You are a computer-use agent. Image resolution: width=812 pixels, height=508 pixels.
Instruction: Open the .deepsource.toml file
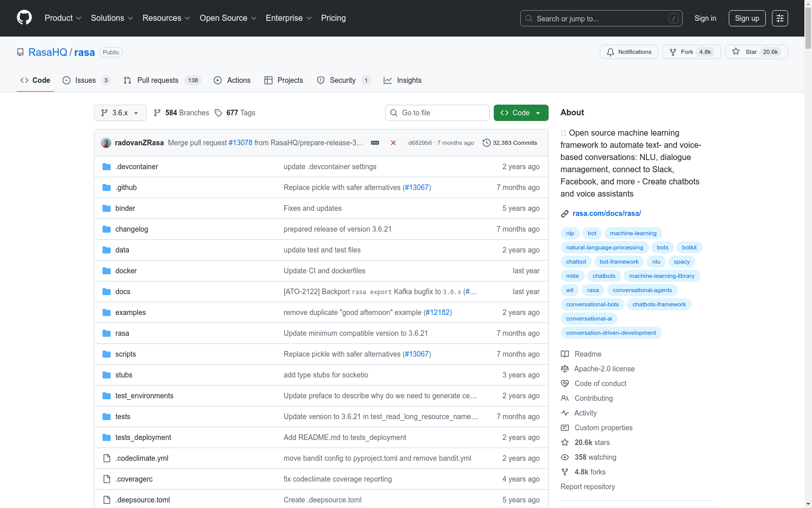[x=143, y=500]
